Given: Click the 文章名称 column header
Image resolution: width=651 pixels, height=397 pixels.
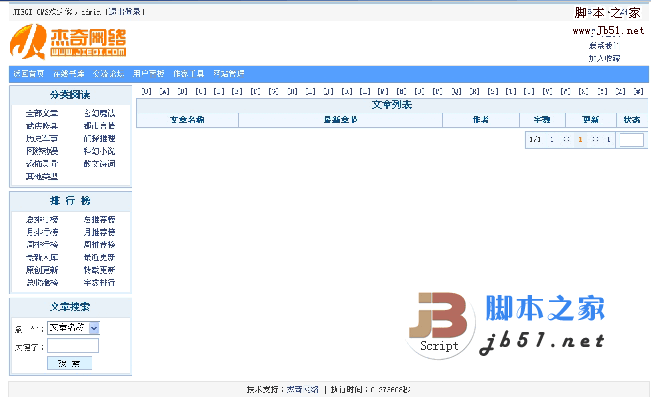Looking at the screenshot, I should point(187,120).
